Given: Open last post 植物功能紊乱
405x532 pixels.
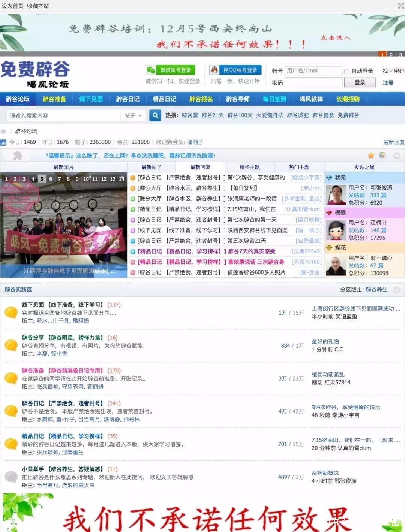Looking at the screenshot, I should (x=328, y=374).
